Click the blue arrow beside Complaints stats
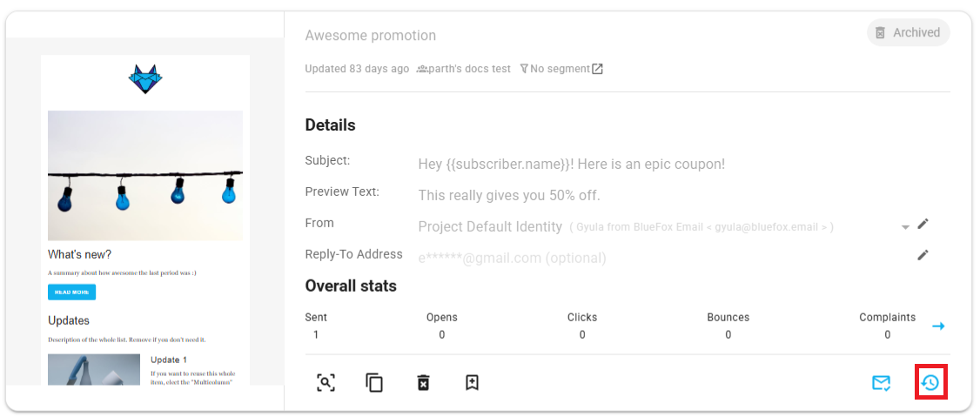Image resolution: width=980 pixels, height=417 pixels. pos(938,326)
